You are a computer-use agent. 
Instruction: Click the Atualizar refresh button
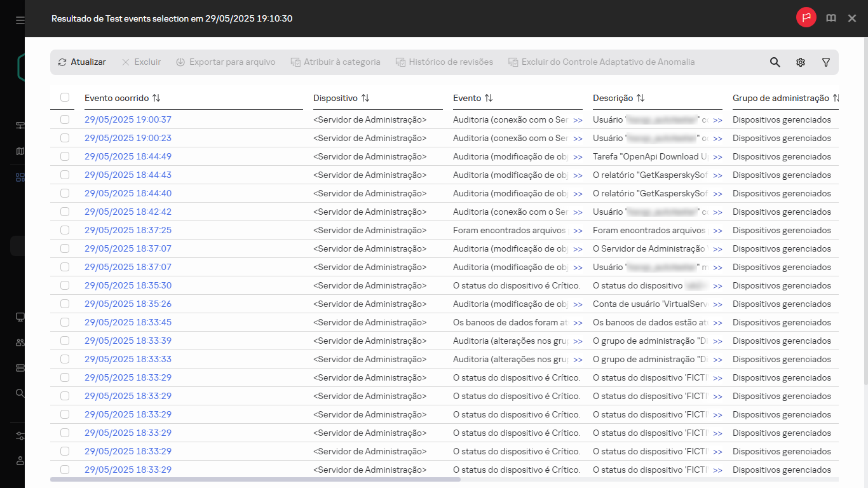[82, 62]
